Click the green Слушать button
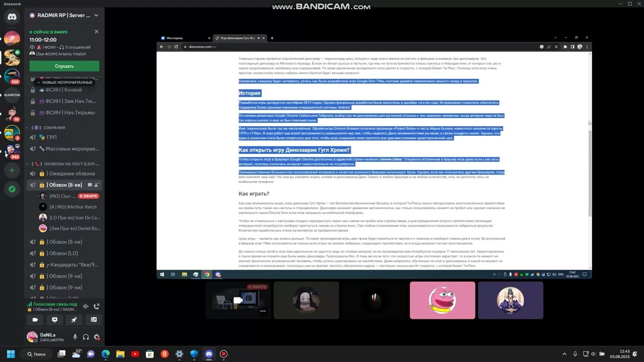 64,66
